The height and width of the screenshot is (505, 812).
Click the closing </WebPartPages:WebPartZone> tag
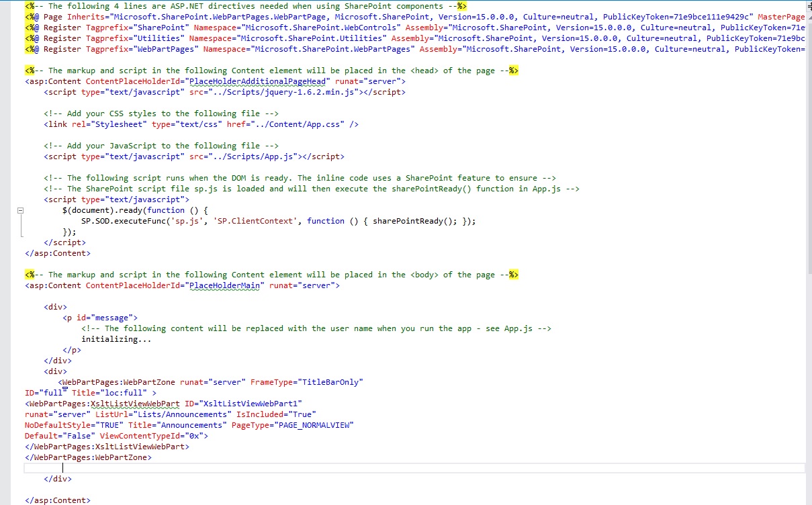88,457
